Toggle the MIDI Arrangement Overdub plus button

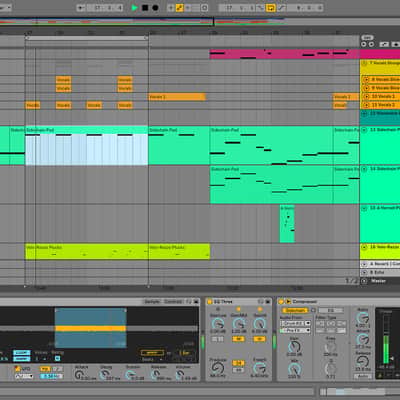(171, 7)
